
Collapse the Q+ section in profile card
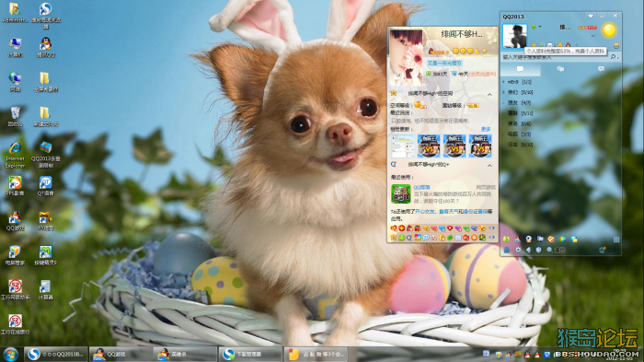[x=489, y=165]
